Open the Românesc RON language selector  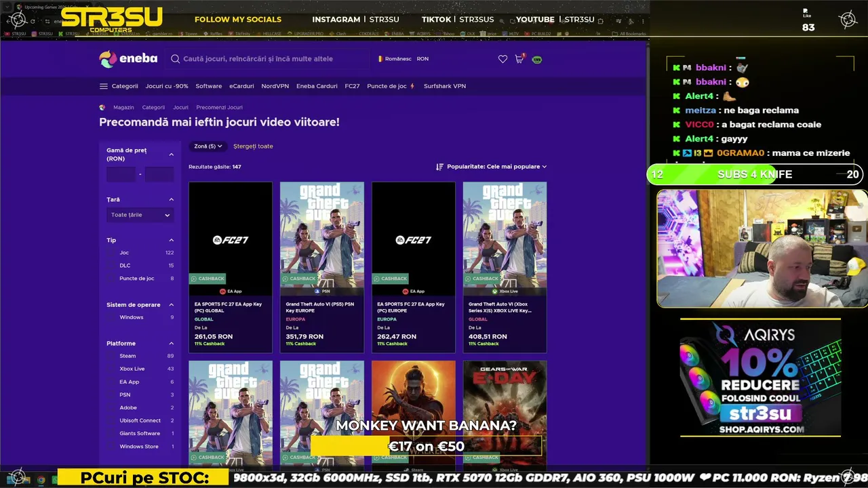403,59
